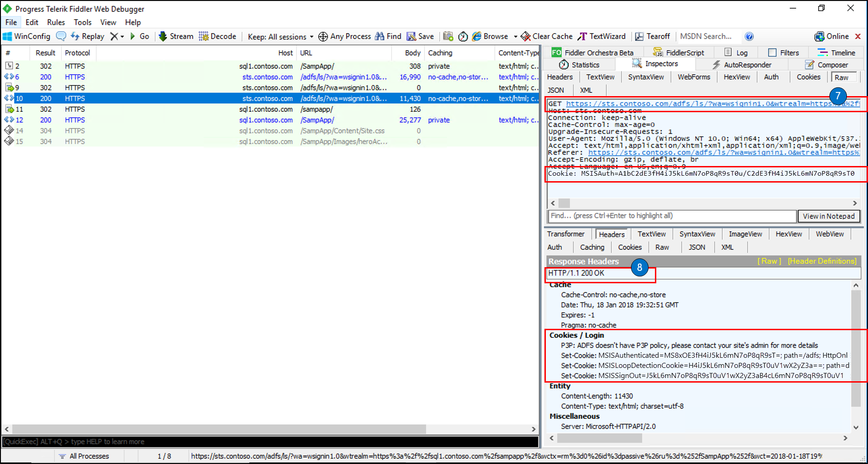The height and width of the screenshot is (464, 868).
Task: Open the File menu
Action: [11, 22]
